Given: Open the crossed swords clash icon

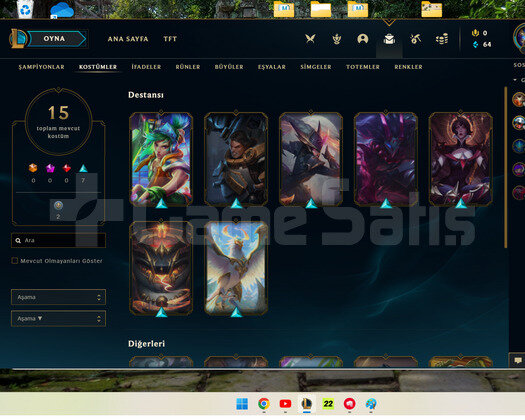Looking at the screenshot, I should (310, 39).
